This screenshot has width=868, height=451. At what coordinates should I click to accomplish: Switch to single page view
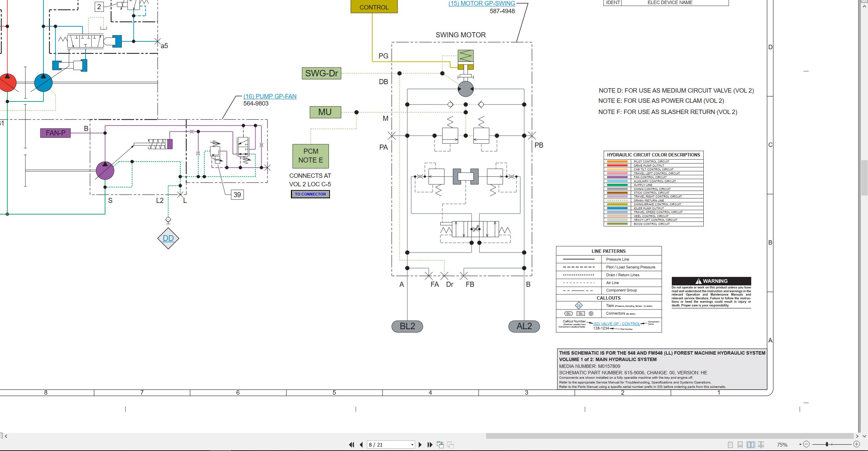point(730,445)
